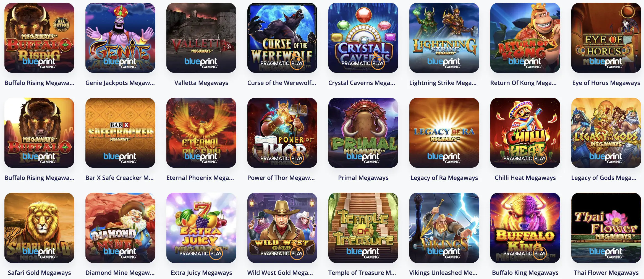The image size is (644, 279).
Task: Click the Temple of Treasure game tile
Action: (363, 228)
